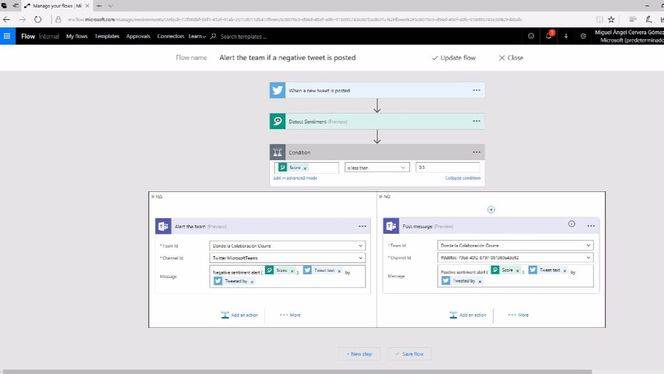The width and height of the screenshot is (664, 374).
Task: Click the feedback smiley icon in header
Action: (531, 36)
